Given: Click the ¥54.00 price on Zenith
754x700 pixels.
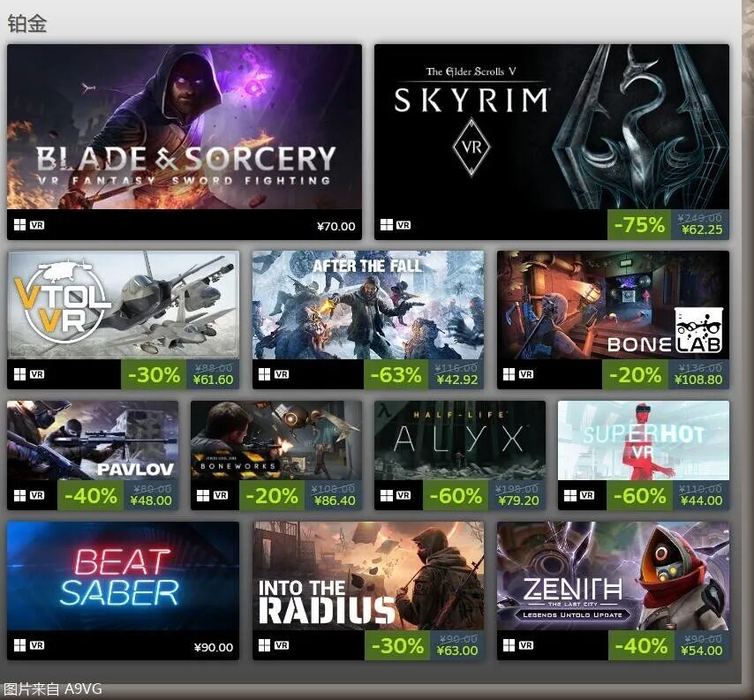Looking at the screenshot, I should tap(702, 651).
